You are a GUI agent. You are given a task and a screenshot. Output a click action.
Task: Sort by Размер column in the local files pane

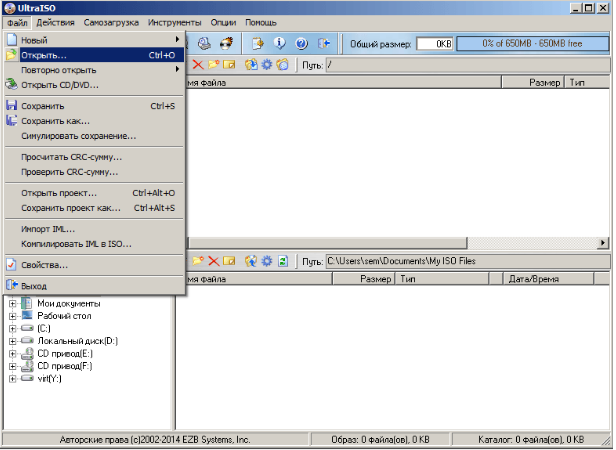point(363,279)
